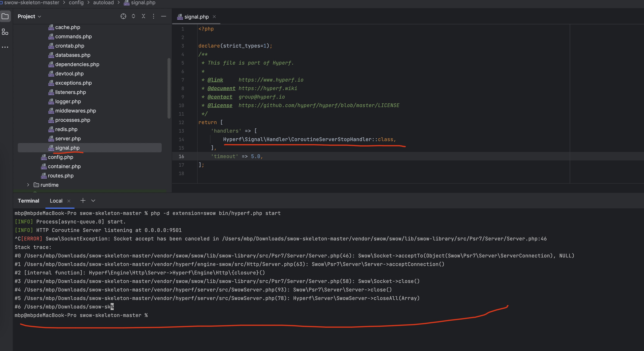Open the Project view dropdown

click(29, 16)
